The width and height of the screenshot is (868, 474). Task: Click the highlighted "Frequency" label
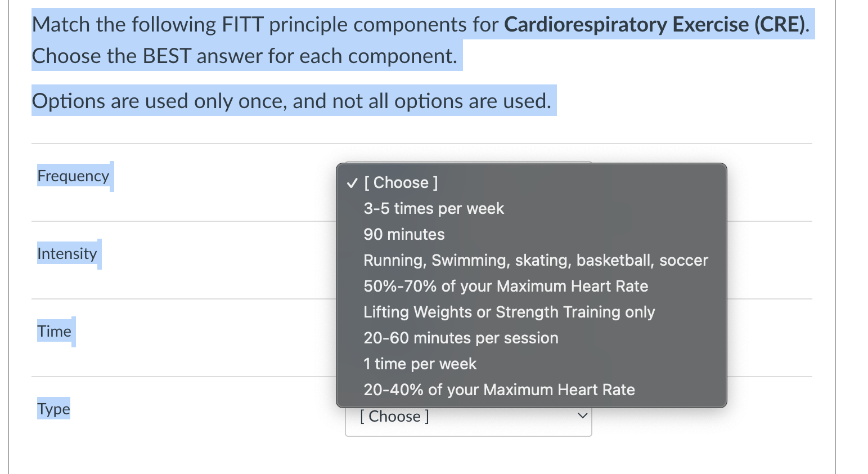pyautogui.click(x=73, y=176)
